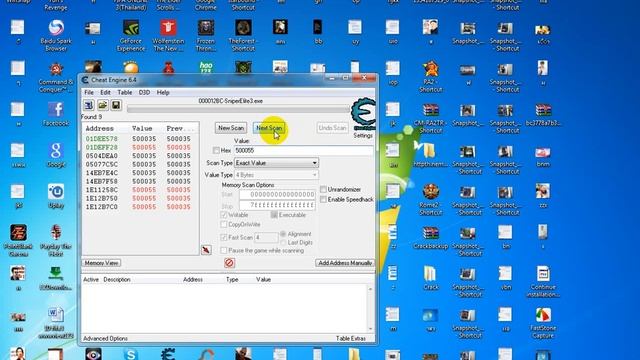Select the Alignment radio button
640x360 pixels.
(x=283, y=234)
